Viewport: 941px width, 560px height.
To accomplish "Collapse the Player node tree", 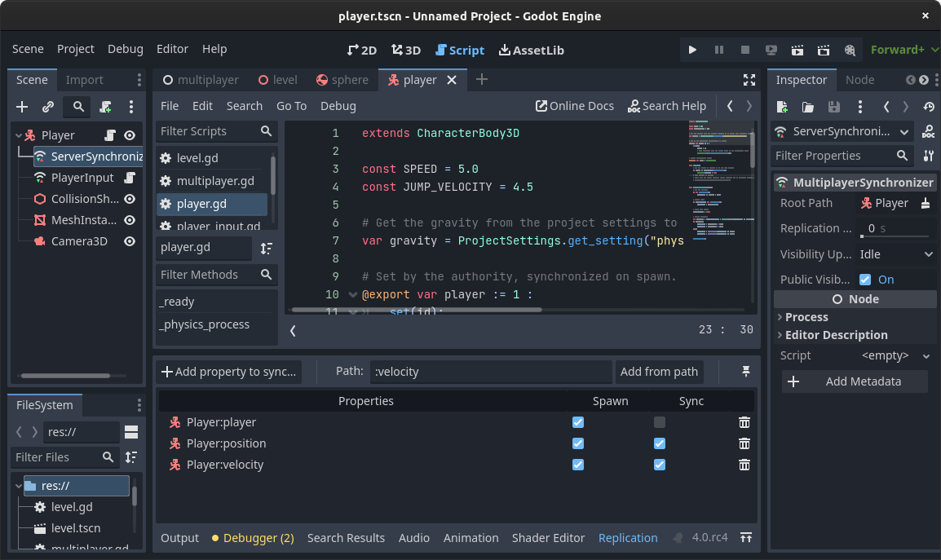I will coord(19,135).
